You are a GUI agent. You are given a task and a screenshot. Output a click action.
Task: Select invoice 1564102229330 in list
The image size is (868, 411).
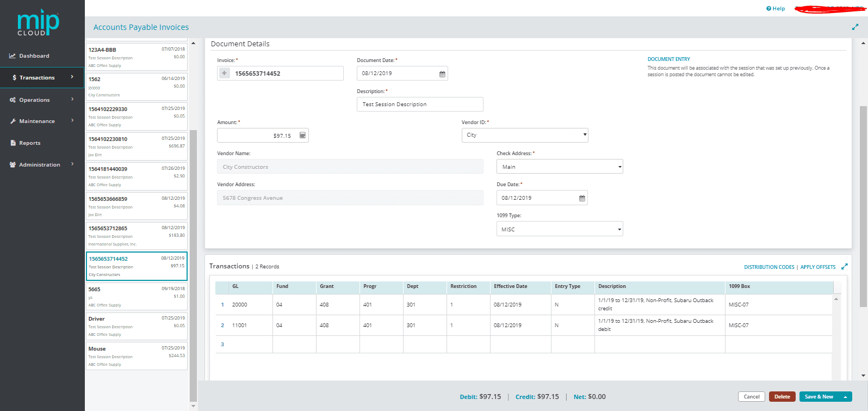[137, 116]
